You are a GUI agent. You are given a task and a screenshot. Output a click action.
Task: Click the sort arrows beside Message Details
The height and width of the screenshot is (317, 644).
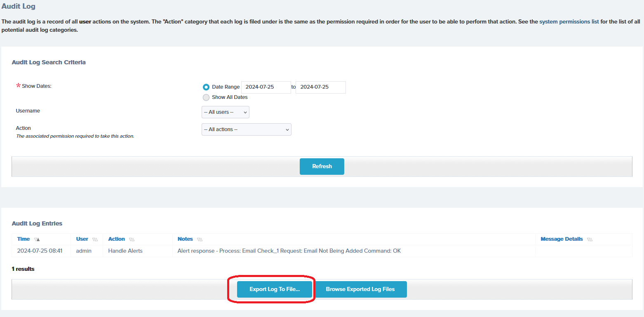click(x=590, y=240)
